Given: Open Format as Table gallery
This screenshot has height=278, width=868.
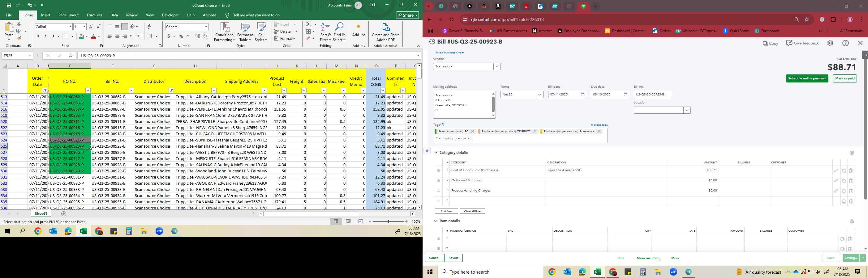Looking at the screenshot, I should [x=245, y=32].
